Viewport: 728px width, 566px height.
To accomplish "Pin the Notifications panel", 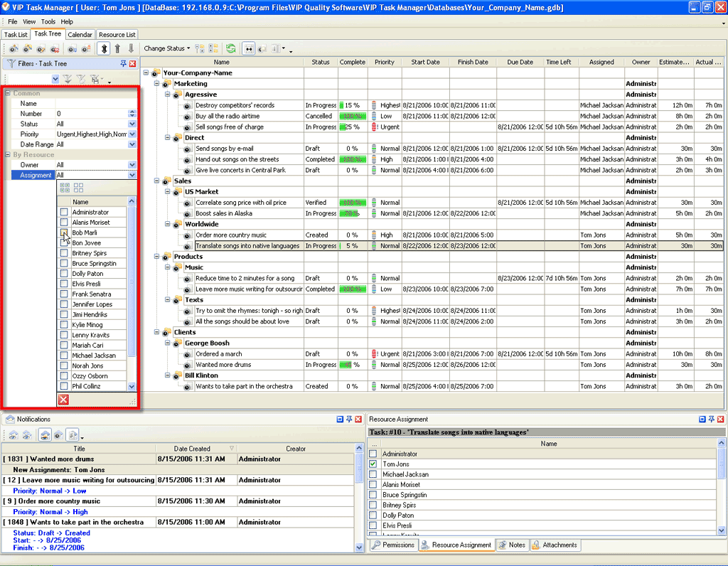I will click(349, 420).
